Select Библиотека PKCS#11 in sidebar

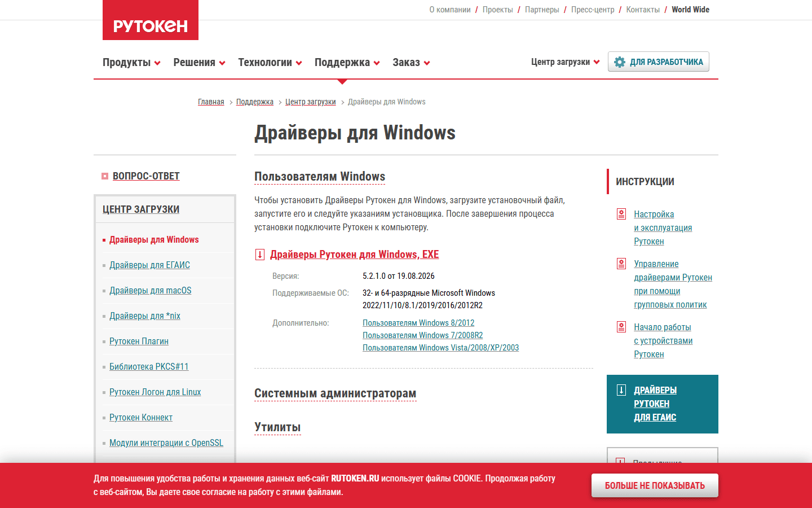[x=149, y=367]
